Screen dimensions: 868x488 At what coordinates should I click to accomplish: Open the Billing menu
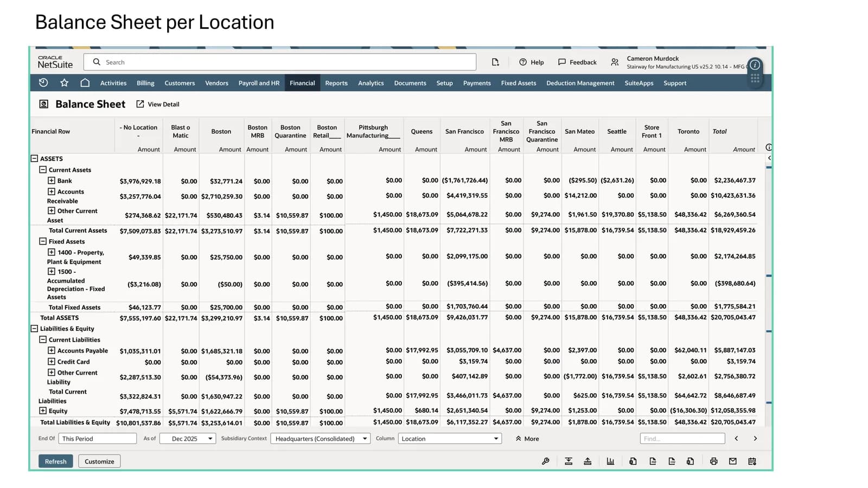145,83
